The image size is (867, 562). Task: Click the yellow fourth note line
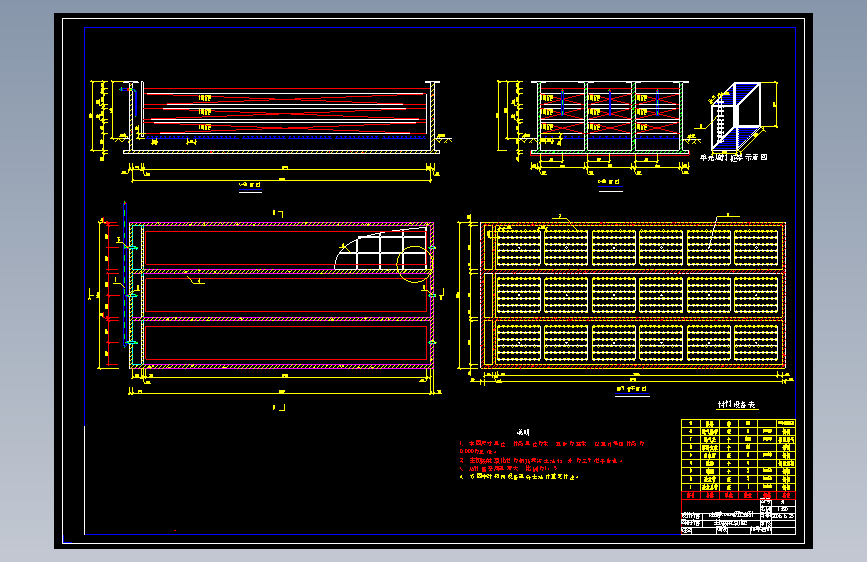coord(519,477)
